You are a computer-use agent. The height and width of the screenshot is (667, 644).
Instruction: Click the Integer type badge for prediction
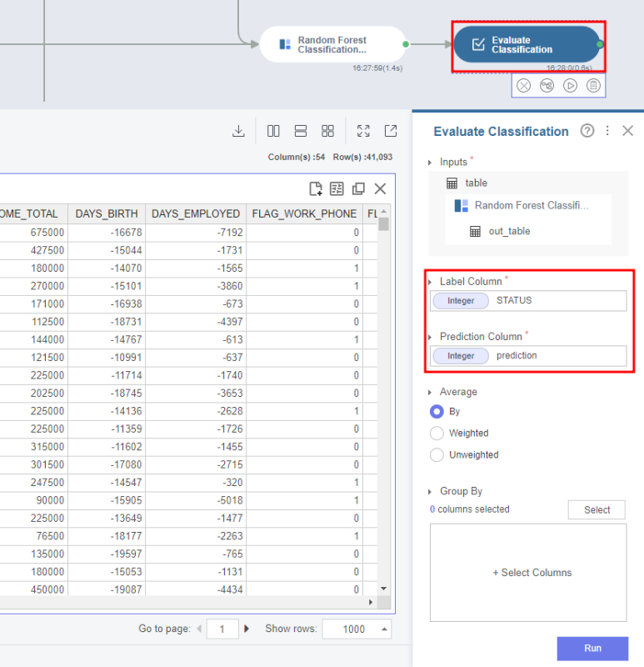461,356
